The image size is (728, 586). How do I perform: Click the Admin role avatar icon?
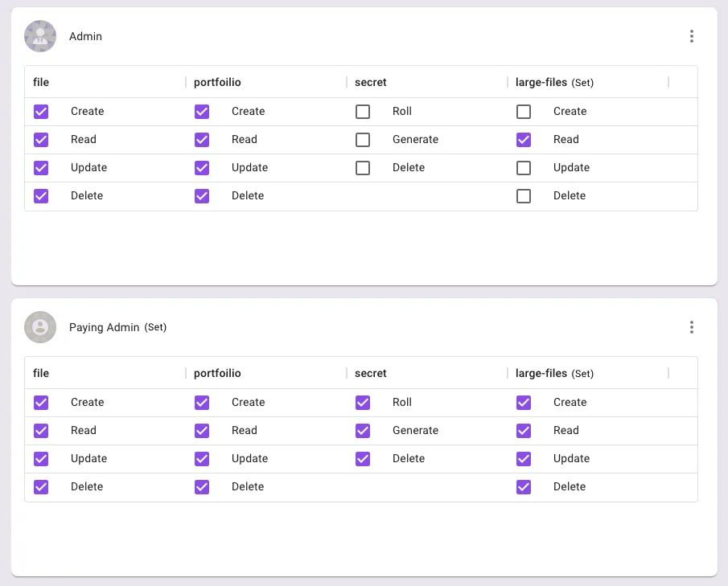pos(40,36)
